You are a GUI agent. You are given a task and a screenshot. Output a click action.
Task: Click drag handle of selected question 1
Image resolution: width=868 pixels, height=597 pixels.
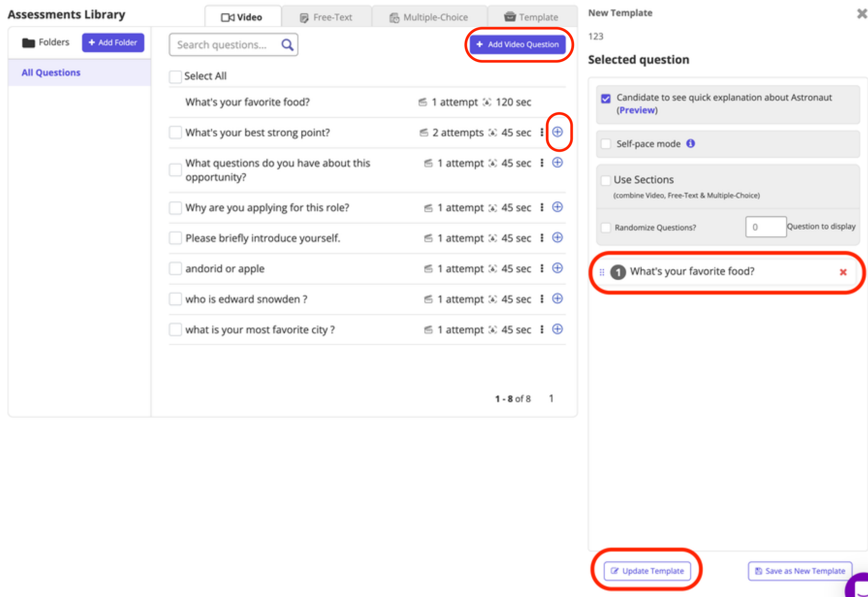pyautogui.click(x=602, y=272)
